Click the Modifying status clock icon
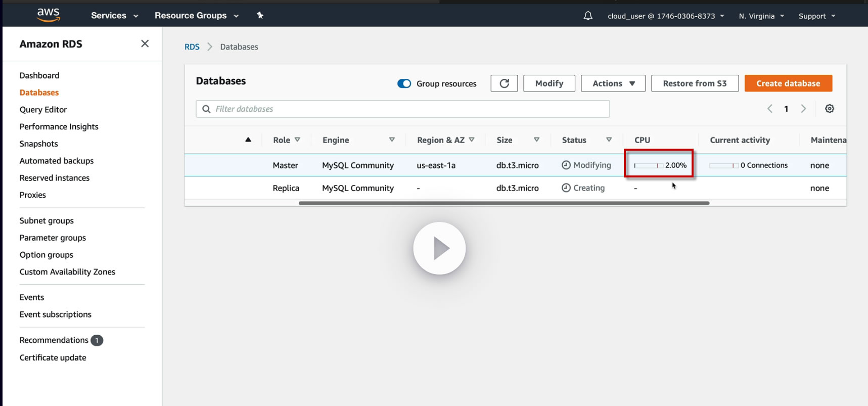 [566, 165]
